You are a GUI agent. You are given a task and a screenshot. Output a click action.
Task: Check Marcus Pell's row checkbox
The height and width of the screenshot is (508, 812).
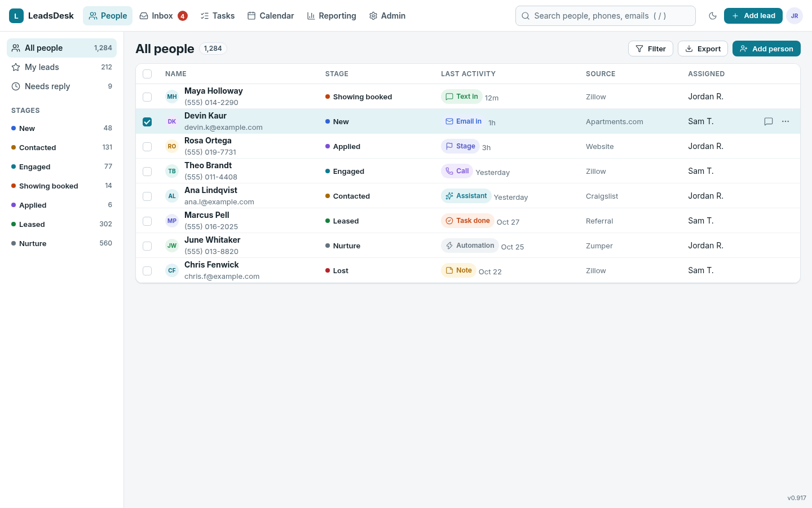tap(147, 221)
